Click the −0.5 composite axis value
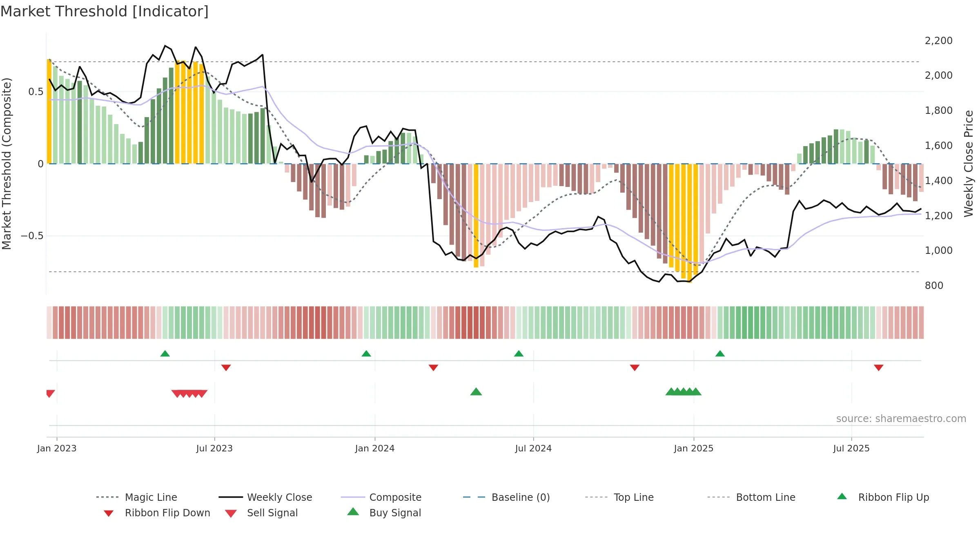This screenshot has width=980, height=551. (32, 236)
